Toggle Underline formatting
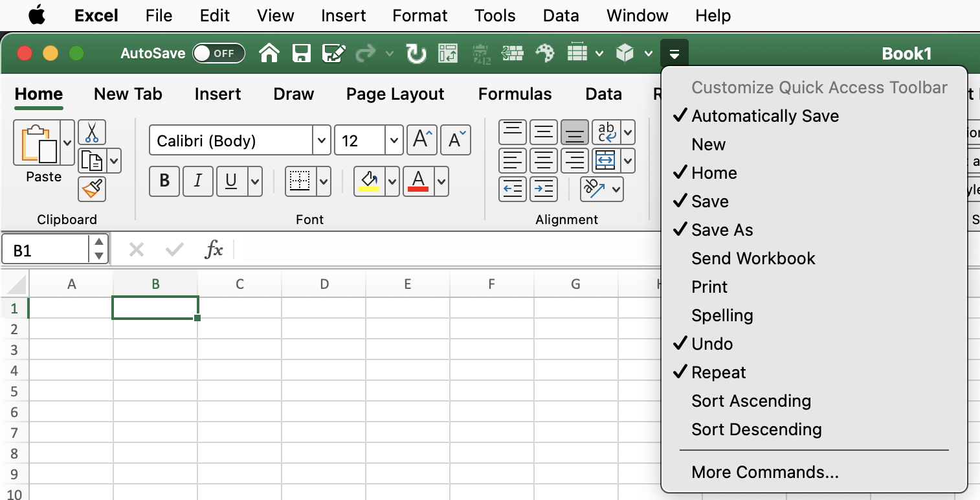 click(x=232, y=181)
